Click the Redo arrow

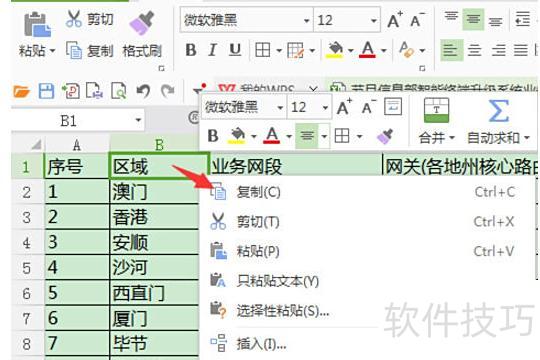coord(168,91)
